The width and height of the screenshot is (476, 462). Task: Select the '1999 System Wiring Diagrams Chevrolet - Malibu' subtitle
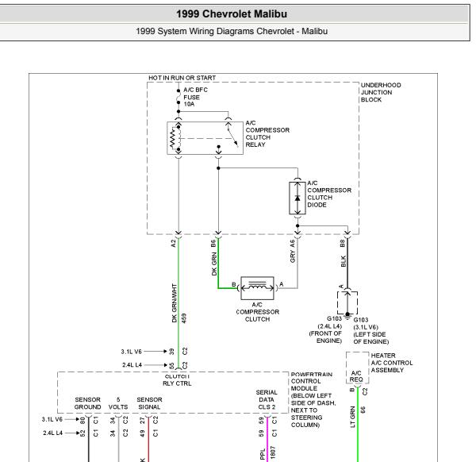232,31
